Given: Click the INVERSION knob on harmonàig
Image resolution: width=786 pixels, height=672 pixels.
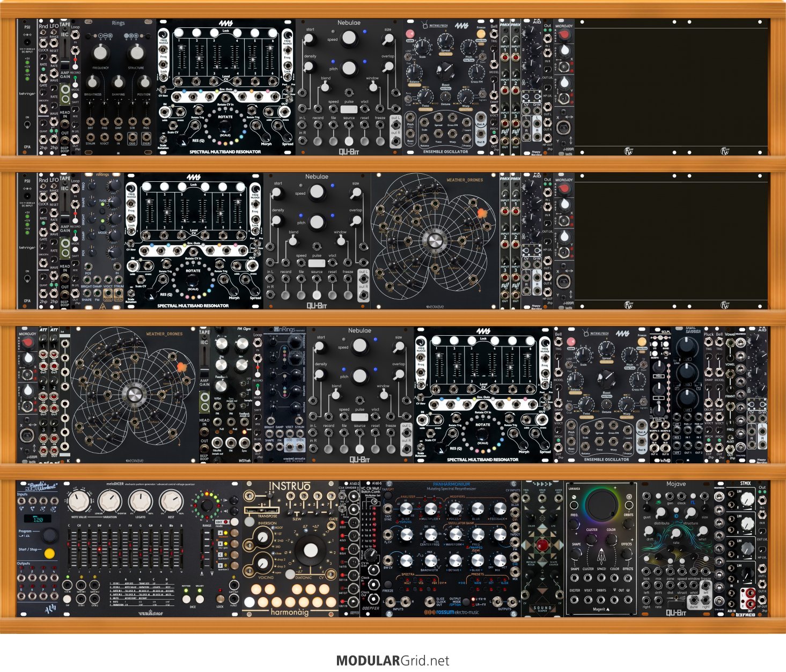Looking at the screenshot, I should click(x=263, y=537).
